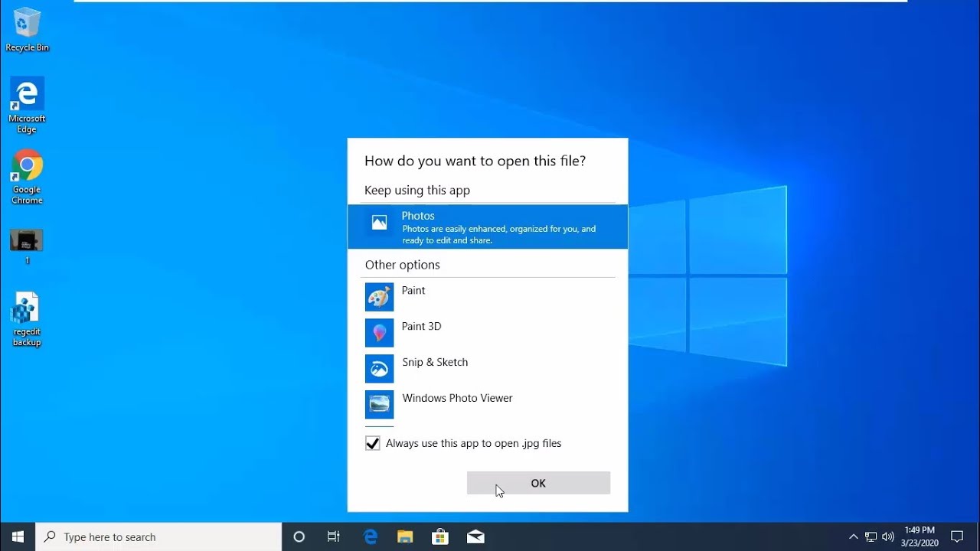Image resolution: width=980 pixels, height=551 pixels.
Task: Pick the Windows Photo Viewer icon
Action: click(379, 404)
